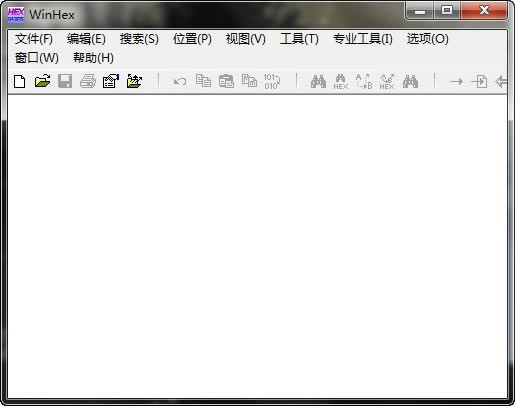The width and height of the screenshot is (515, 406).
Task: Click the Go to page arrow icon
Action: point(479,81)
